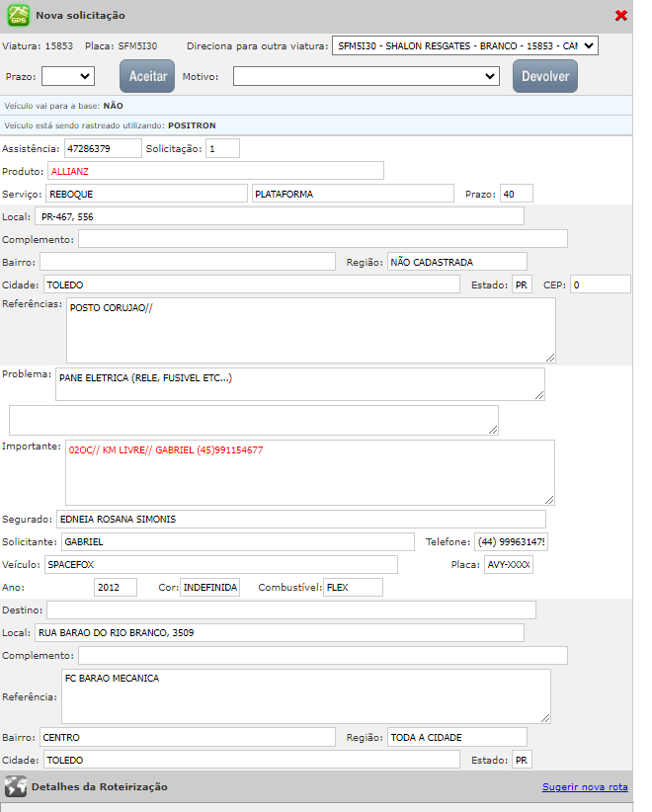Open the Motivo dropdown list
The height and width of the screenshot is (812, 652).
pos(367,76)
